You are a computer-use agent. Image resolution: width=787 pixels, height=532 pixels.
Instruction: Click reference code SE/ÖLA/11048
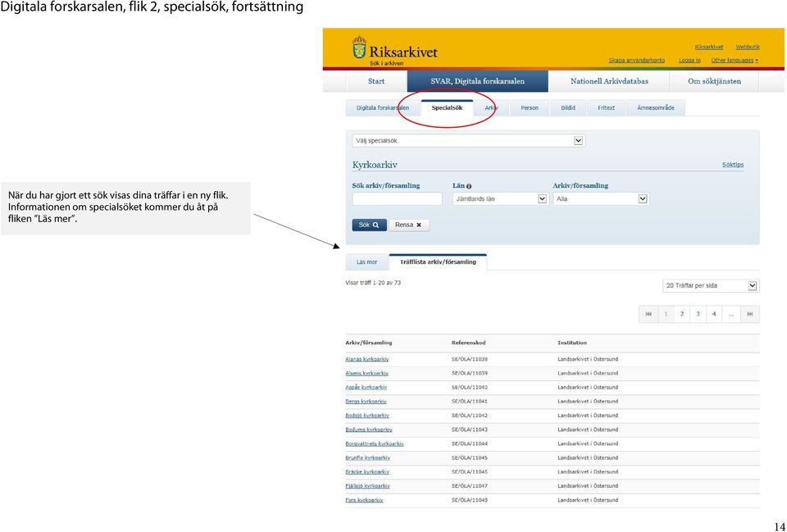(469, 500)
